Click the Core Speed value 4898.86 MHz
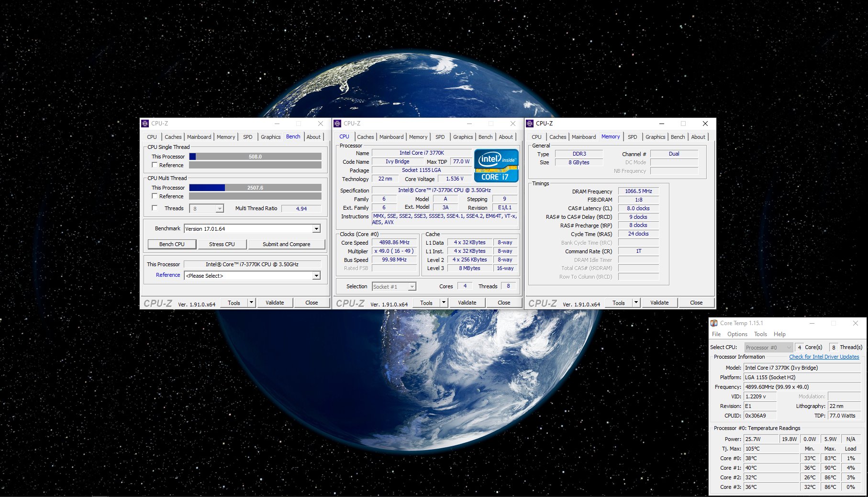 [x=394, y=243]
